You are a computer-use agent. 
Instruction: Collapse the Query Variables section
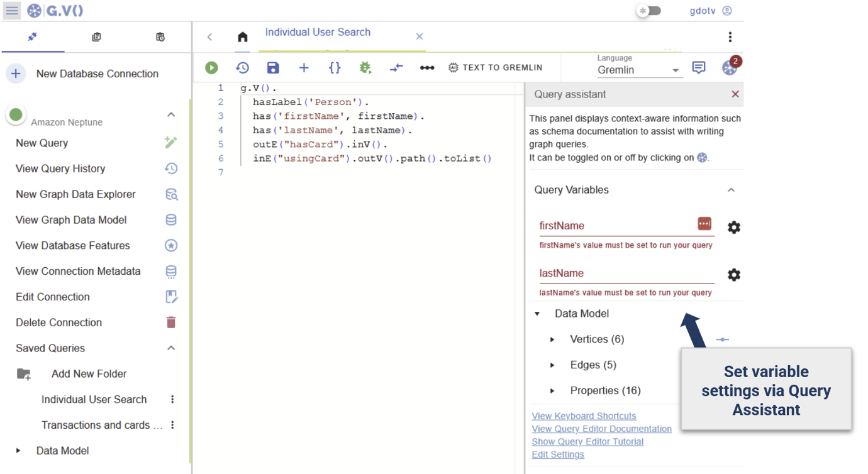click(x=731, y=190)
